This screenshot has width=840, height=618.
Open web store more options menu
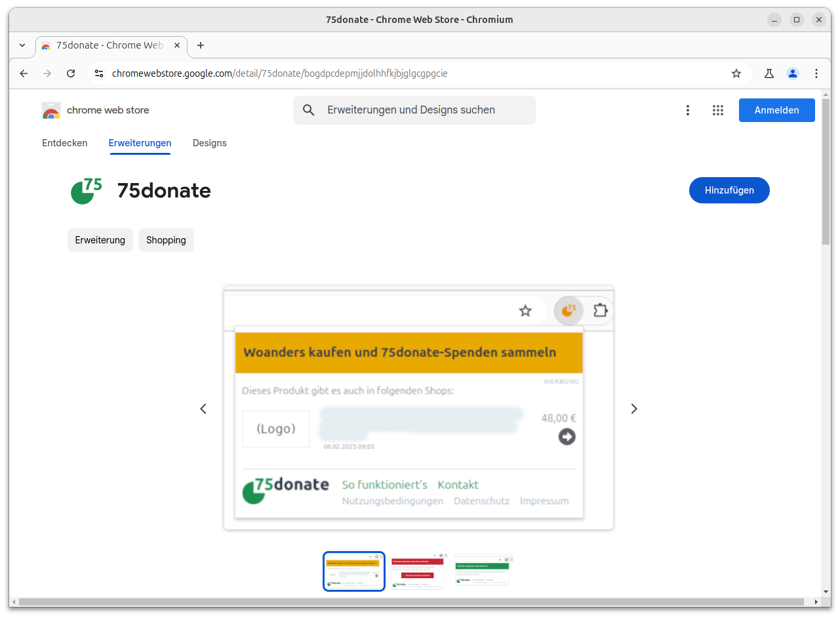point(688,110)
